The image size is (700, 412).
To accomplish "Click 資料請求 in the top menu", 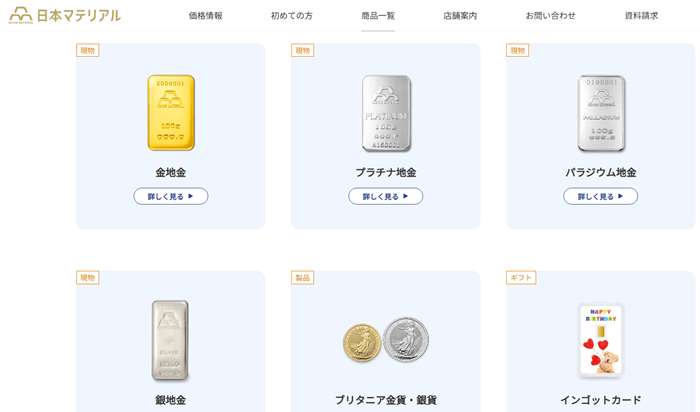I will tap(641, 16).
